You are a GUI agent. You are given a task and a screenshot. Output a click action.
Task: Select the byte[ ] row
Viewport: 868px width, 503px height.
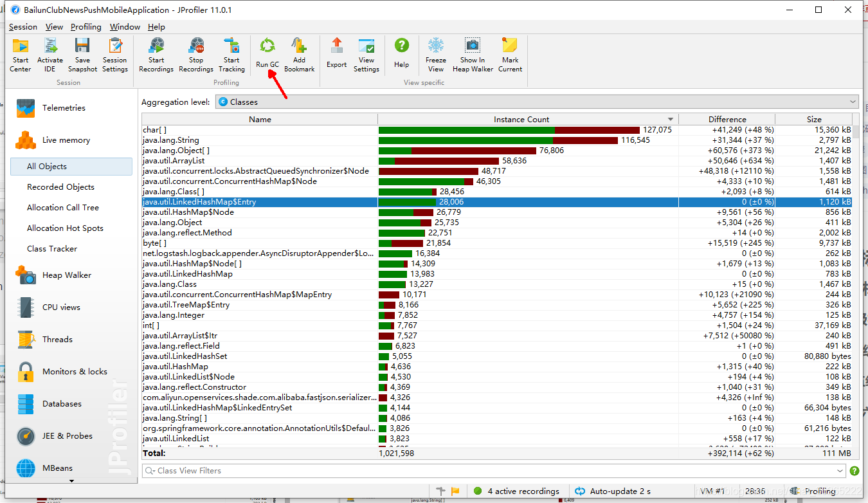point(497,243)
